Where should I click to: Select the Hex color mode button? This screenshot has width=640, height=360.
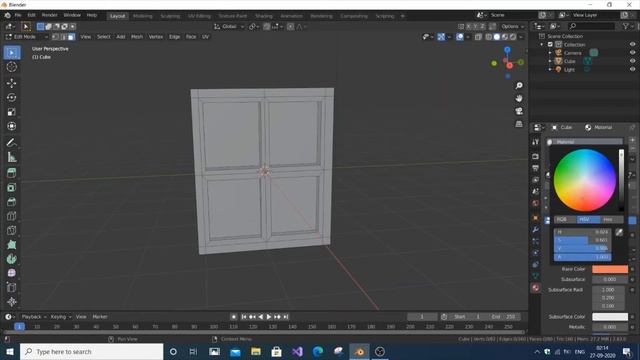click(611, 220)
